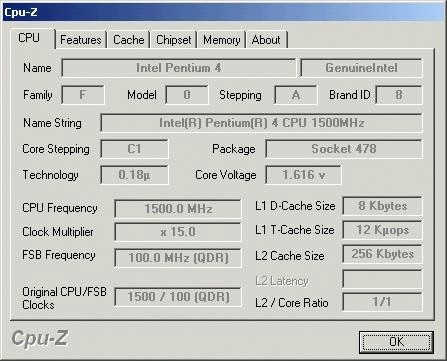The height and width of the screenshot is (361, 447).
Task: Click the 'Core Voltage' label
Action: tap(226, 175)
